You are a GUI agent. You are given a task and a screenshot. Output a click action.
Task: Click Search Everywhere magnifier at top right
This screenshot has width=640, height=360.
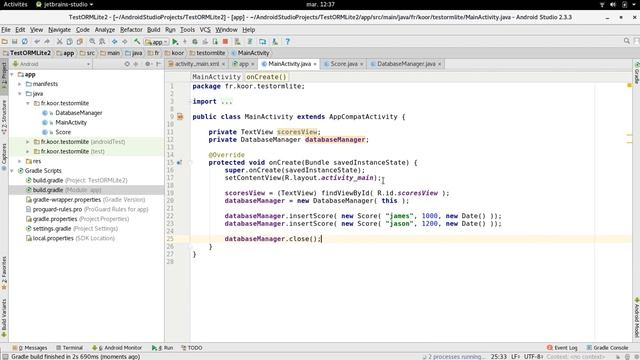pyautogui.click(x=627, y=41)
